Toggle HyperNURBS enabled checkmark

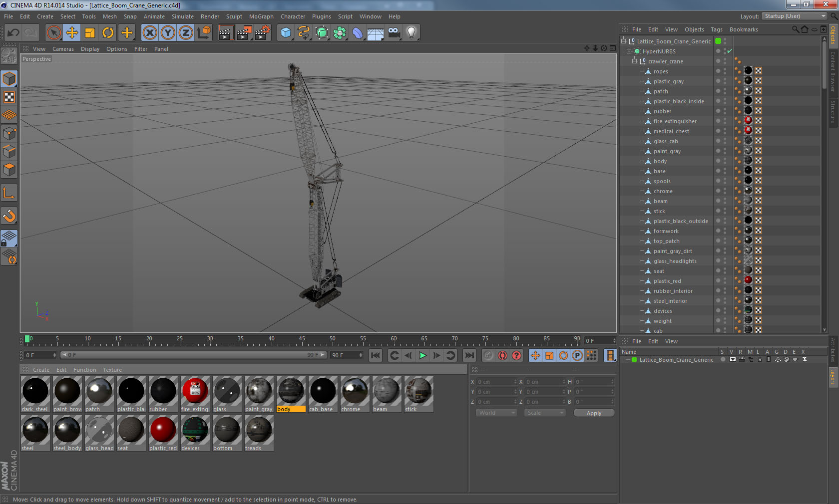730,51
